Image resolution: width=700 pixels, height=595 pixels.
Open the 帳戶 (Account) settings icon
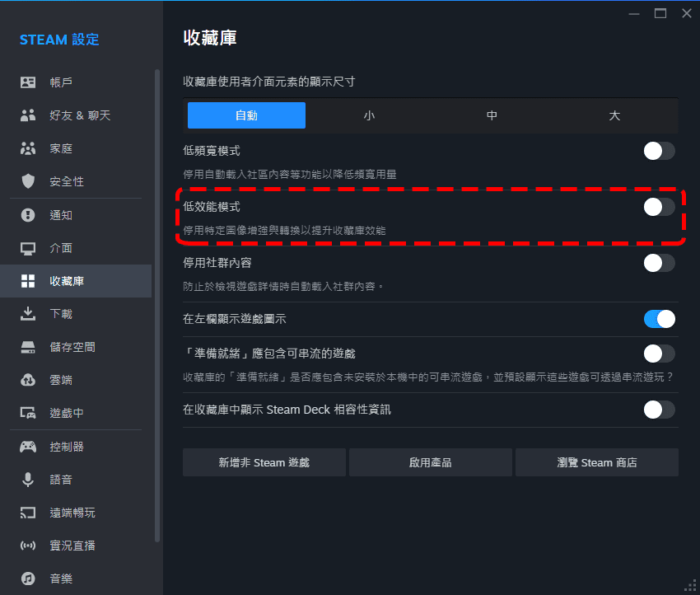pyautogui.click(x=29, y=82)
